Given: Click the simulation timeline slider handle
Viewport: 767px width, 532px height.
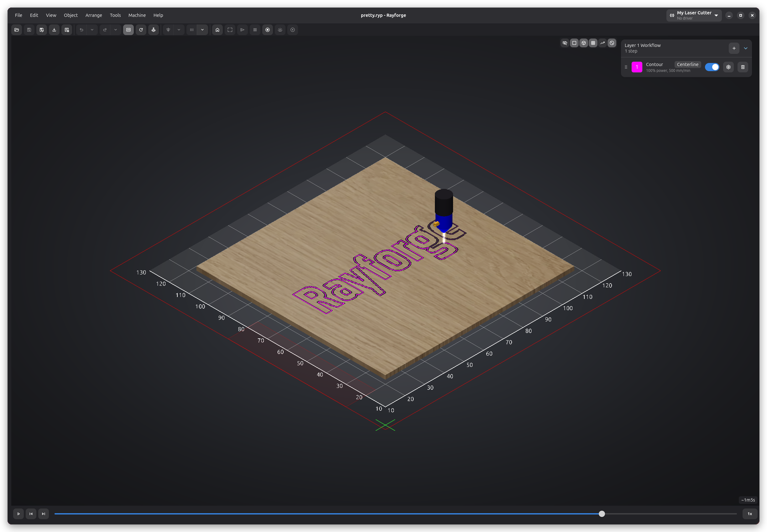Looking at the screenshot, I should (x=602, y=514).
